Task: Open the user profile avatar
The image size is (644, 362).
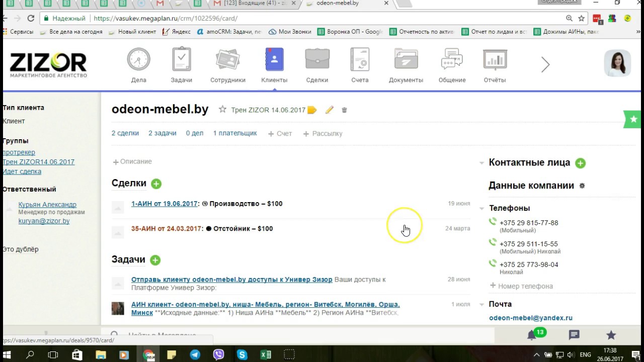Action: [x=617, y=63]
